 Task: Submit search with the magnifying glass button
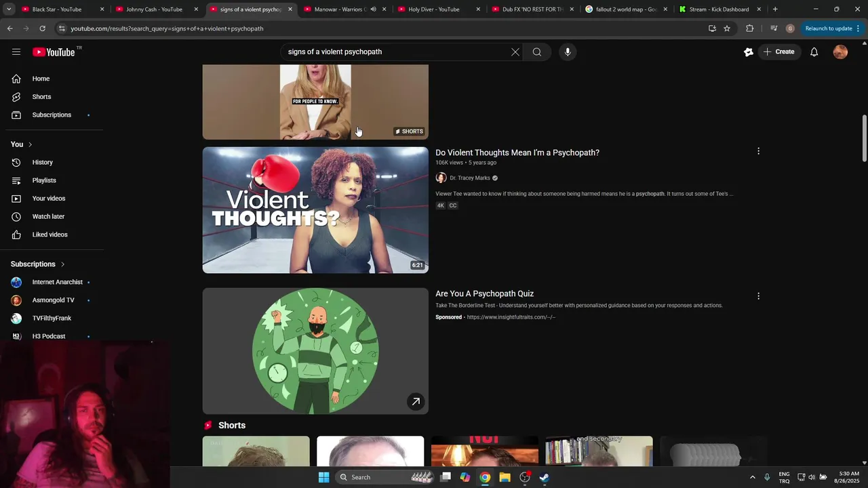point(536,52)
